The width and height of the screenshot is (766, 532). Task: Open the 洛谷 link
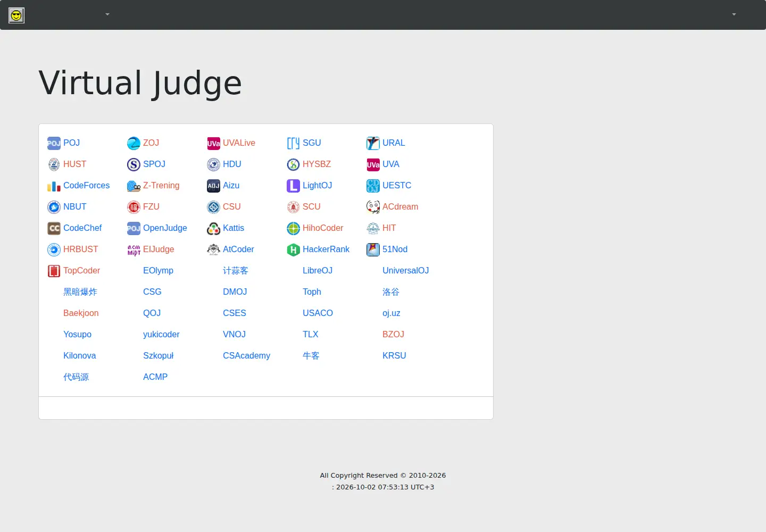point(391,292)
